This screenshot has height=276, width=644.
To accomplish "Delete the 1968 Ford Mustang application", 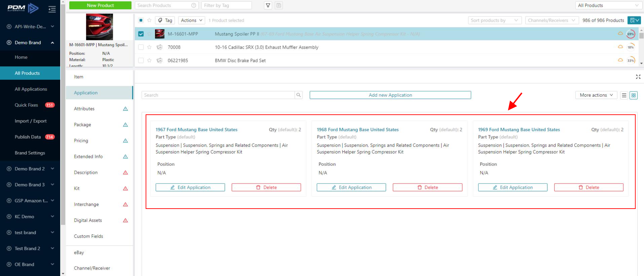I will (x=428, y=188).
